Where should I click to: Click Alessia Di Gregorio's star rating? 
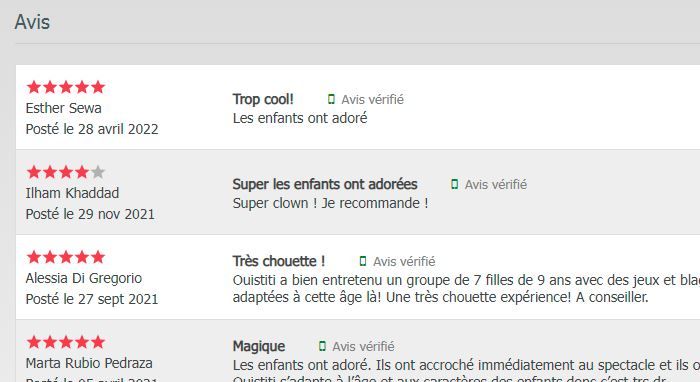(66, 257)
